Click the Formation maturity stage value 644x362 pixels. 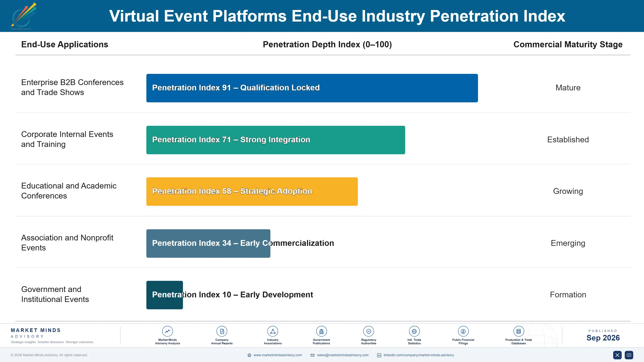click(x=568, y=295)
